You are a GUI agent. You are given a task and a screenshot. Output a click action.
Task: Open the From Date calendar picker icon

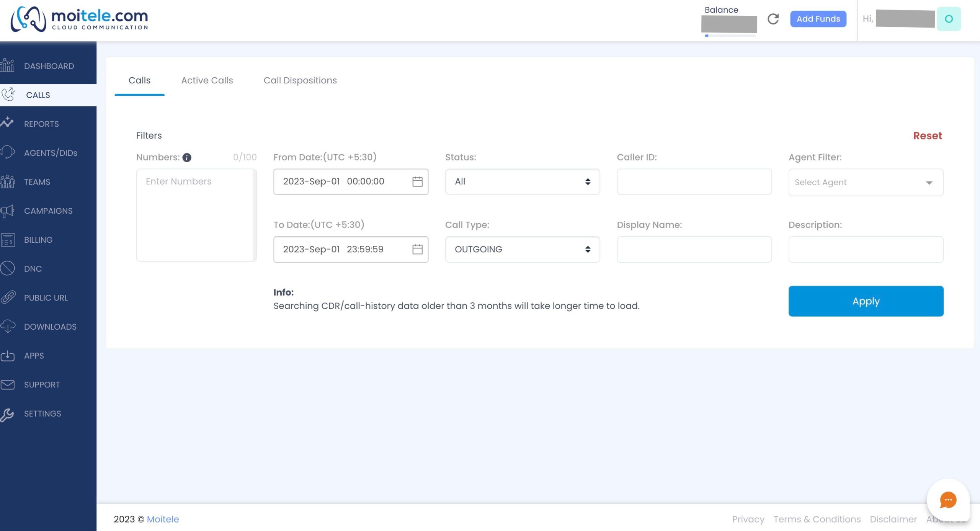tap(417, 181)
